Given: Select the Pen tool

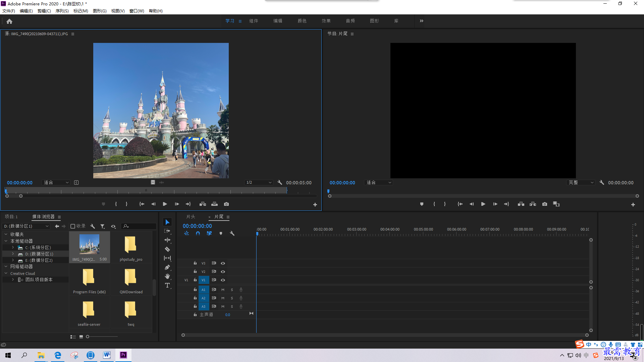Looking at the screenshot, I should coord(167,267).
